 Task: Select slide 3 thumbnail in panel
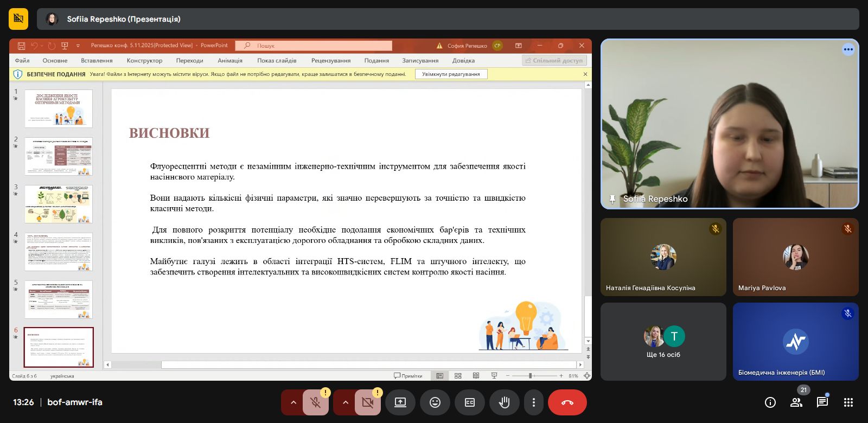click(x=59, y=204)
